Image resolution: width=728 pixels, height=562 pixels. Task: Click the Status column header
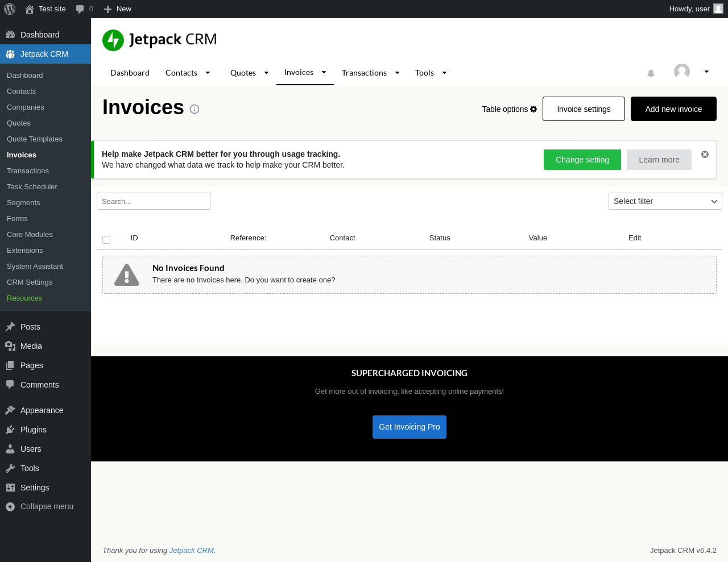(440, 238)
